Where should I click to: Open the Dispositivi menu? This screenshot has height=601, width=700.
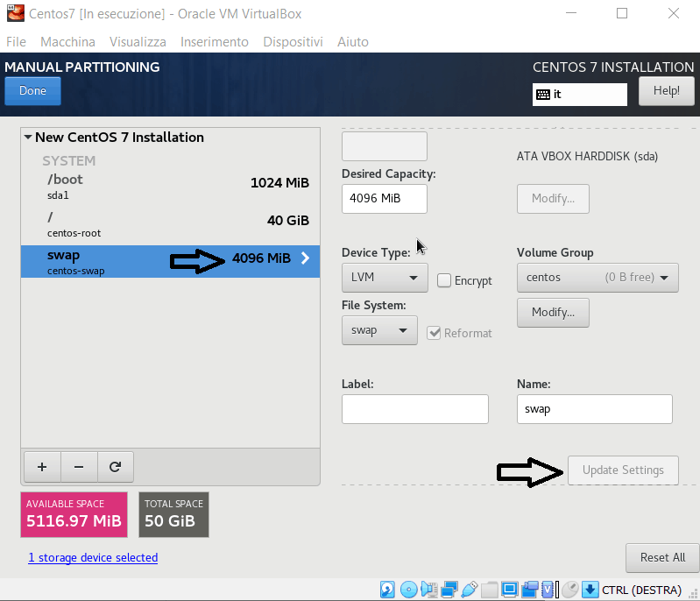pos(293,42)
